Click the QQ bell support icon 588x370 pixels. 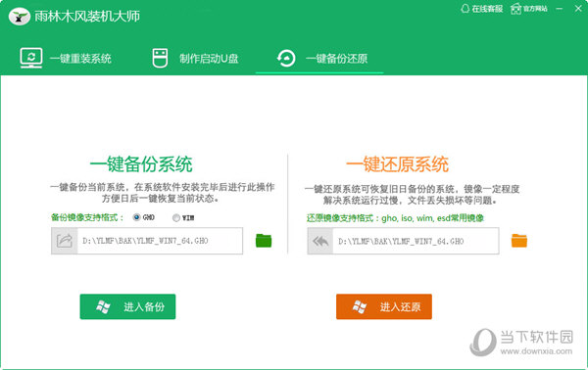tap(465, 9)
